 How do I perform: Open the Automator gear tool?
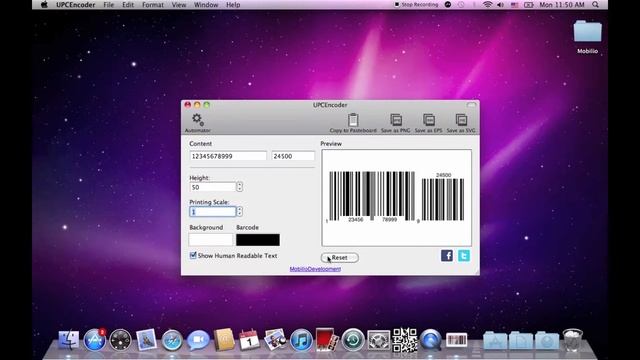pos(198,122)
